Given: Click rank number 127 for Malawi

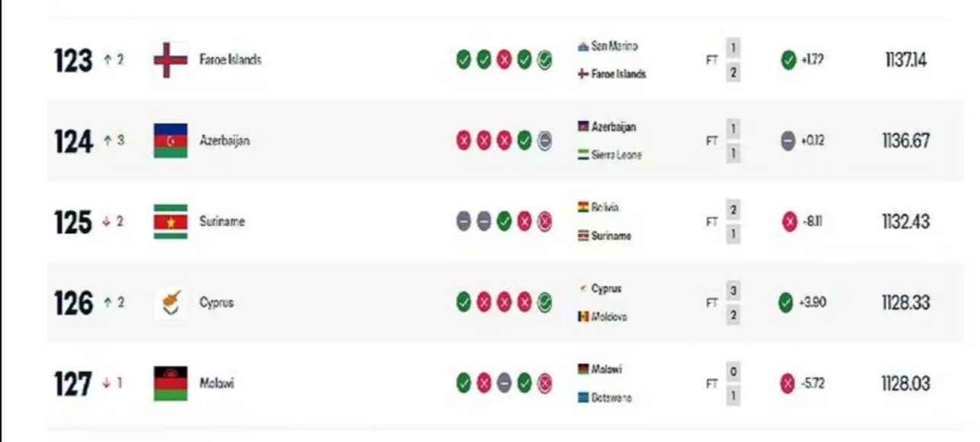Looking at the screenshot, I should coord(73,384).
